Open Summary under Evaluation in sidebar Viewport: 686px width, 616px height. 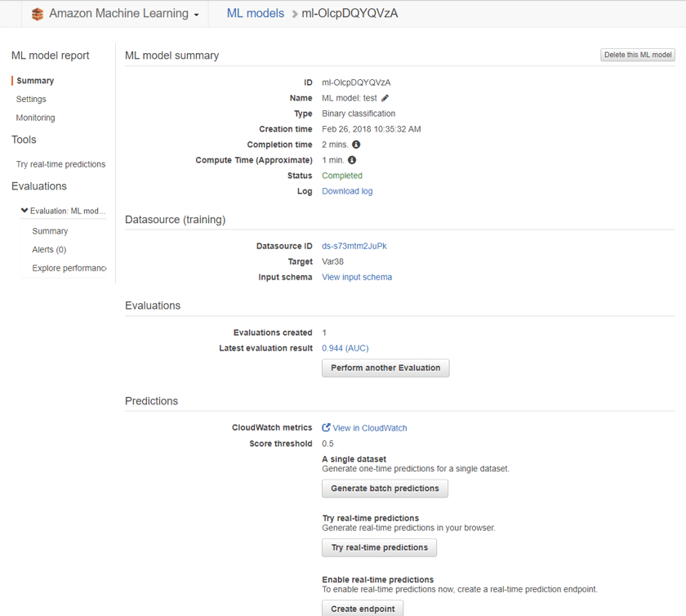pyautogui.click(x=50, y=230)
